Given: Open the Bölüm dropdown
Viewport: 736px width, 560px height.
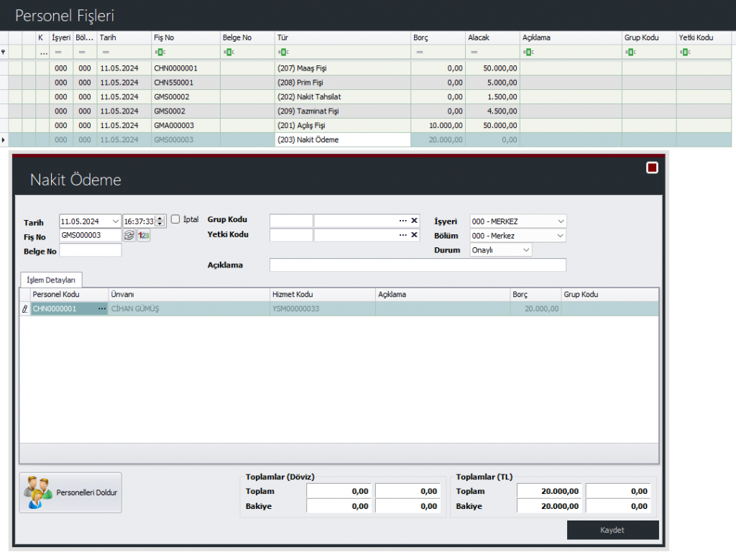Looking at the screenshot, I should pyautogui.click(x=561, y=235).
